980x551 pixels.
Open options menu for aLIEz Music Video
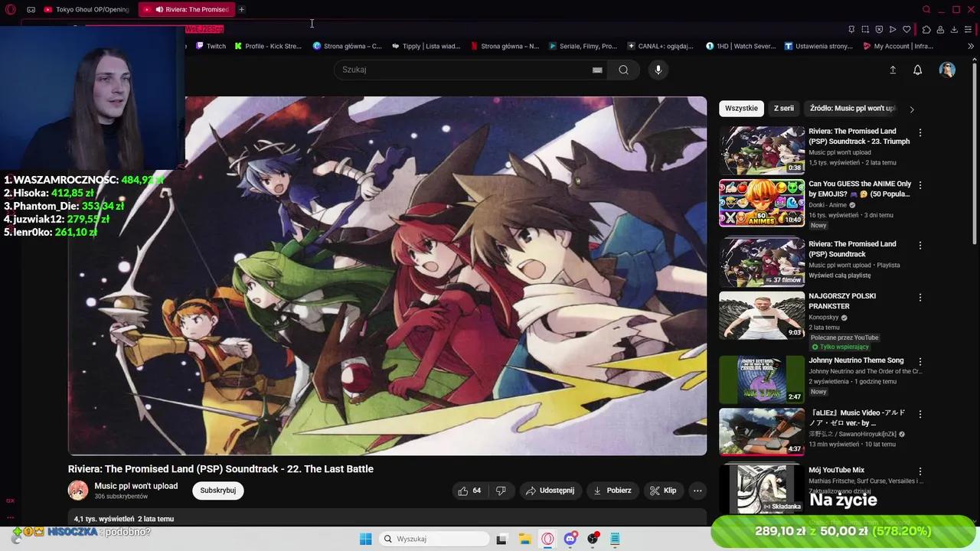pos(920,414)
